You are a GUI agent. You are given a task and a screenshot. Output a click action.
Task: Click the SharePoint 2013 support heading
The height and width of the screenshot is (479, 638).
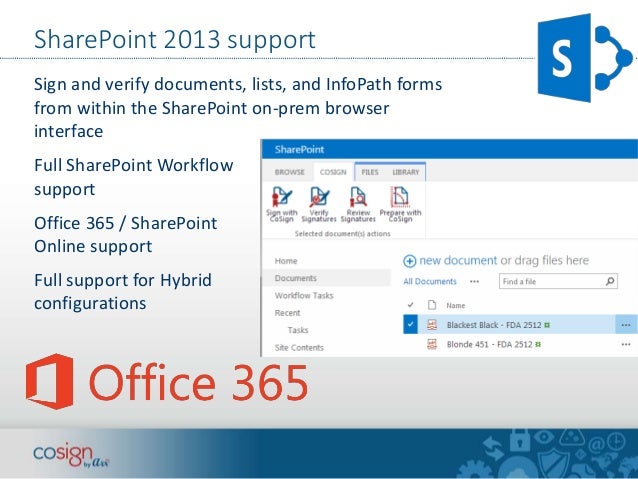[x=175, y=39]
